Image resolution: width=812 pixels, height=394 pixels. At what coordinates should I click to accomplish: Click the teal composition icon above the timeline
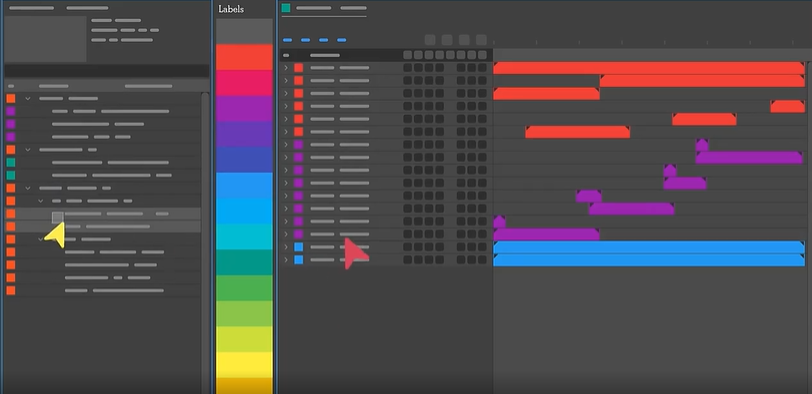tap(286, 8)
